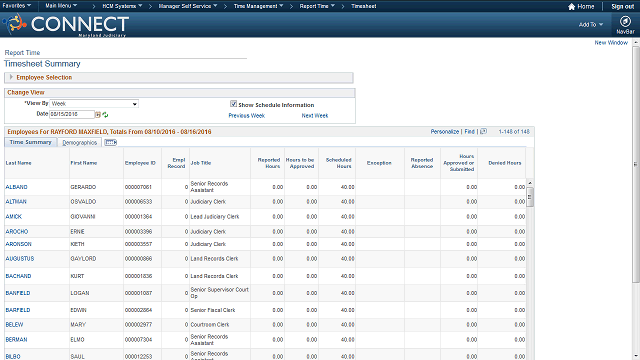Screen dimensions: 640x360
Task: Click the grid popout icon next to Find
Action: [483, 131]
